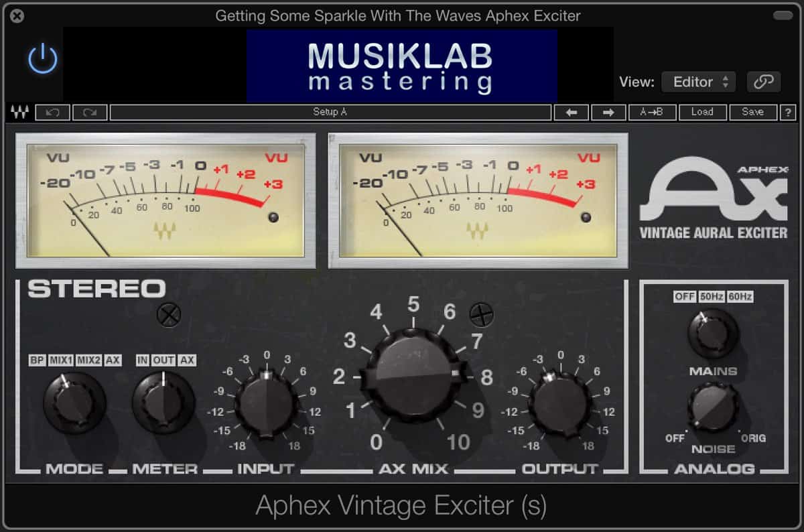Click the OUTPUT gain knob

pos(560,404)
